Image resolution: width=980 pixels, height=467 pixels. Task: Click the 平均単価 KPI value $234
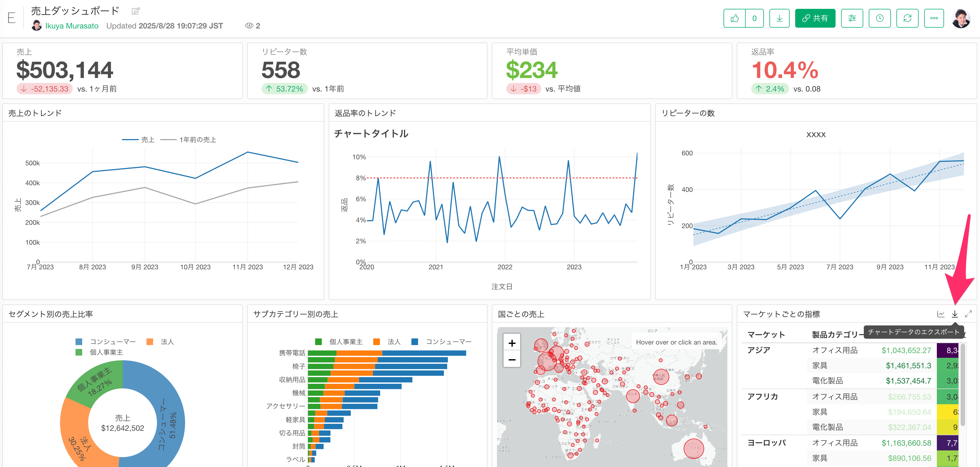pyautogui.click(x=532, y=70)
